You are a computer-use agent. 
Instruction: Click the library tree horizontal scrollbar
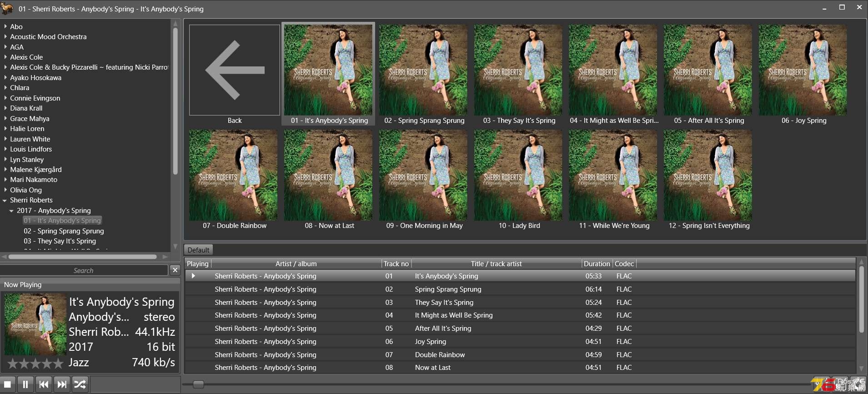tap(83, 257)
